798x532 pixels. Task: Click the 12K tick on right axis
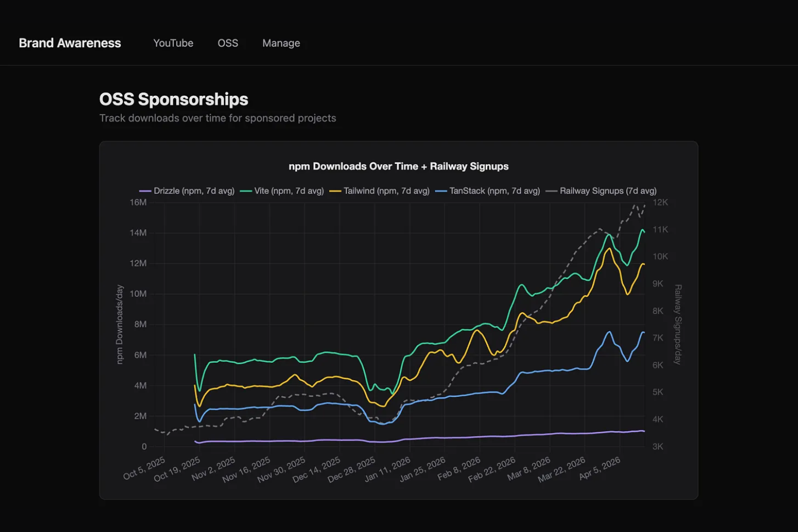[660, 202]
